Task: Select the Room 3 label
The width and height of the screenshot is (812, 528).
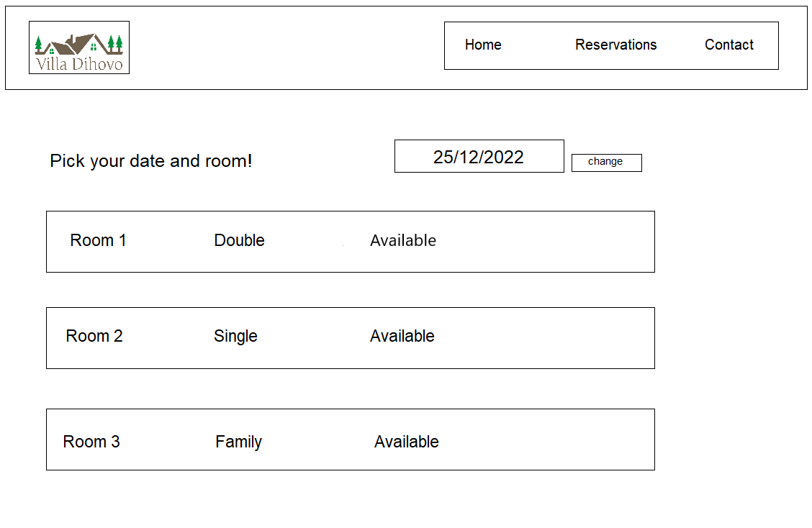Action: click(91, 442)
